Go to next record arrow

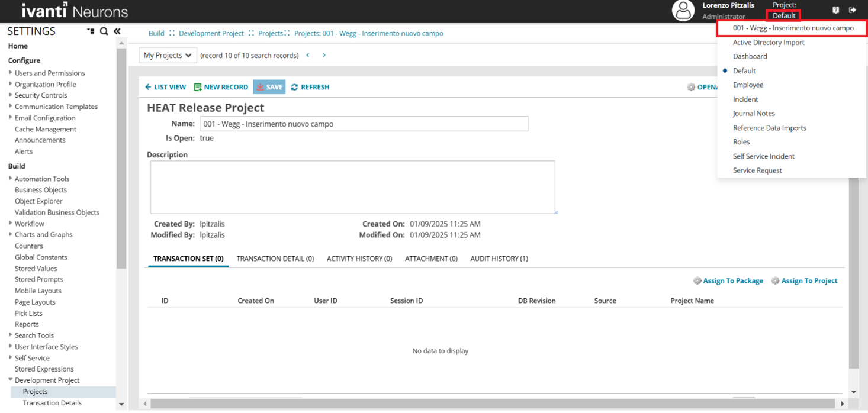pyautogui.click(x=324, y=55)
